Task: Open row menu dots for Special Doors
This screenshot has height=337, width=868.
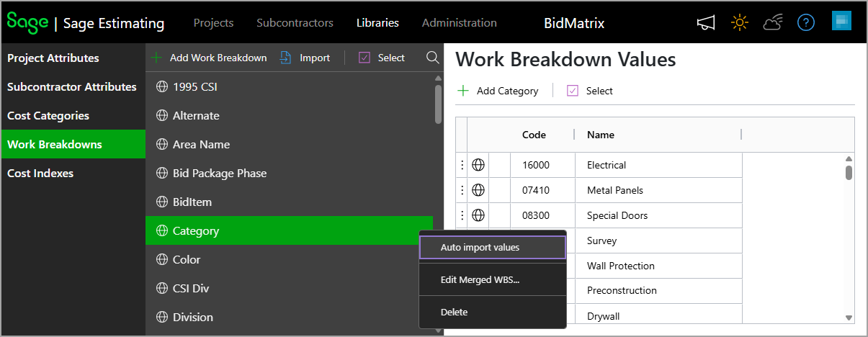Action: pyautogui.click(x=462, y=215)
